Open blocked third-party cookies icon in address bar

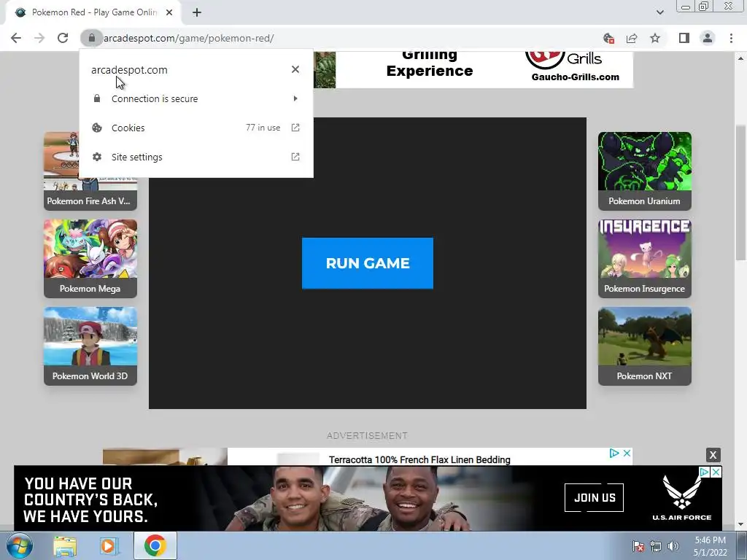tap(608, 38)
